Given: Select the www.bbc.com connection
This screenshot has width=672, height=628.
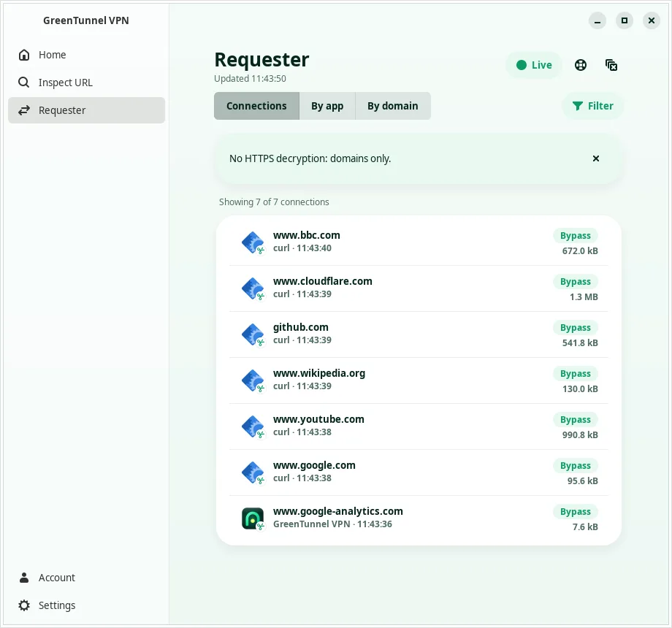Looking at the screenshot, I should (419, 242).
